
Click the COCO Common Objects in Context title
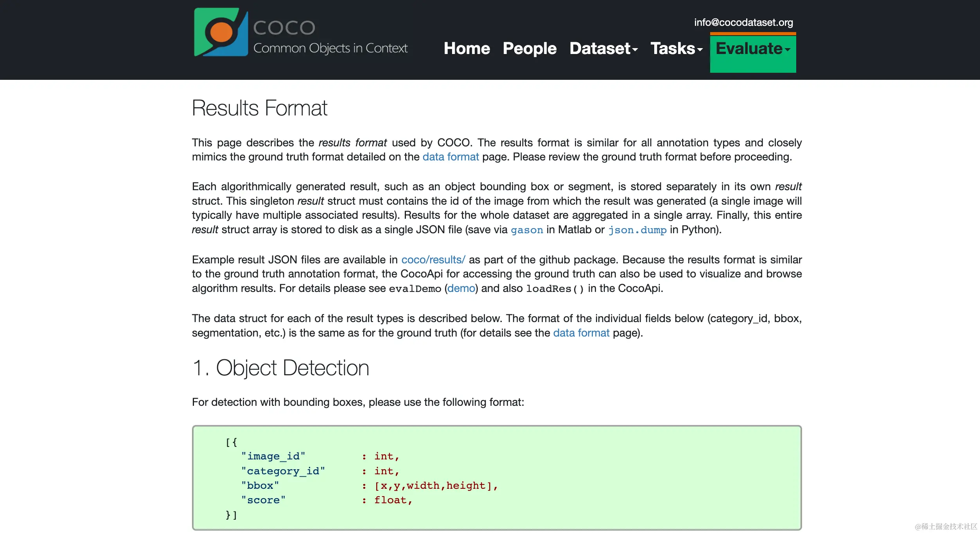coord(330,38)
